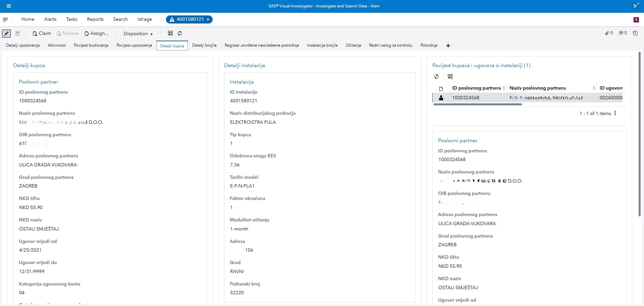Open pagination options next to items count

[x=615, y=113]
